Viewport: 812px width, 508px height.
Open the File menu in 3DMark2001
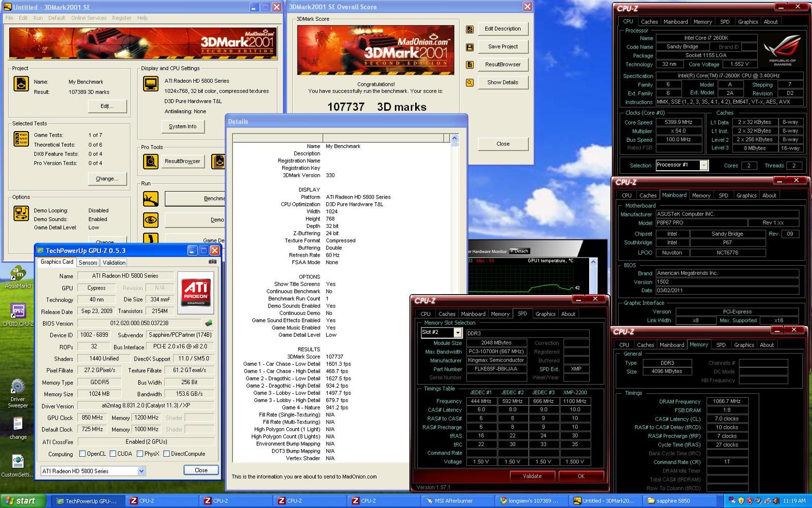[x=9, y=18]
